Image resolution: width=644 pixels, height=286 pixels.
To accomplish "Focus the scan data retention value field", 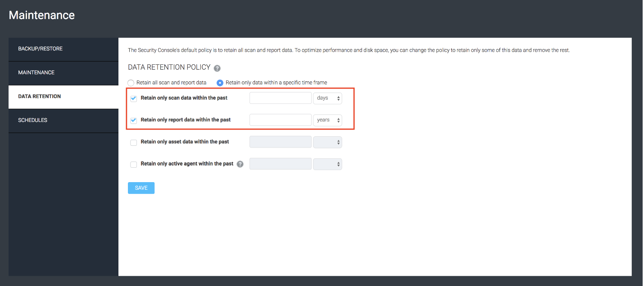I will (x=280, y=98).
